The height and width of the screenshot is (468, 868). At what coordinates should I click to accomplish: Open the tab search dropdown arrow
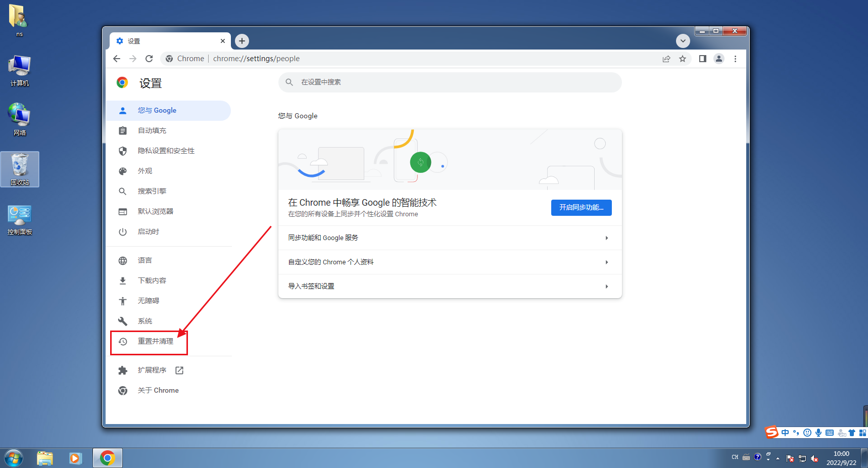(x=683, y=41)
